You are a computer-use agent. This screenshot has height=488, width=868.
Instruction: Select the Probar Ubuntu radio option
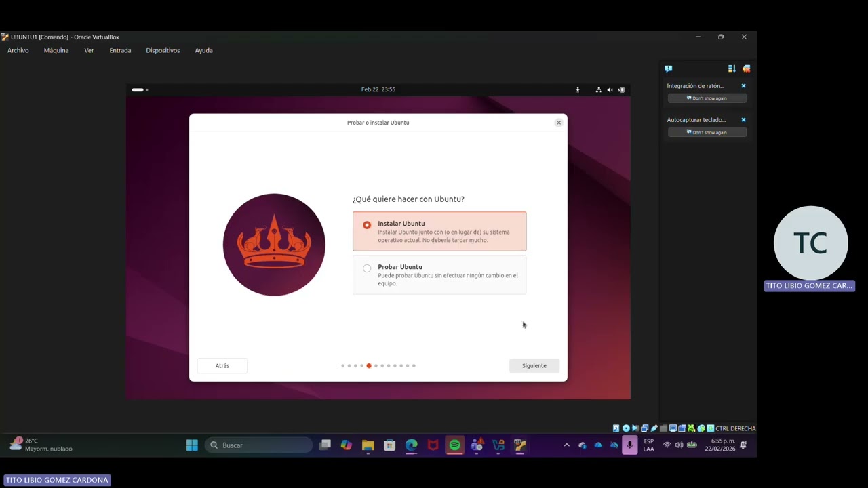coord(367,268)
